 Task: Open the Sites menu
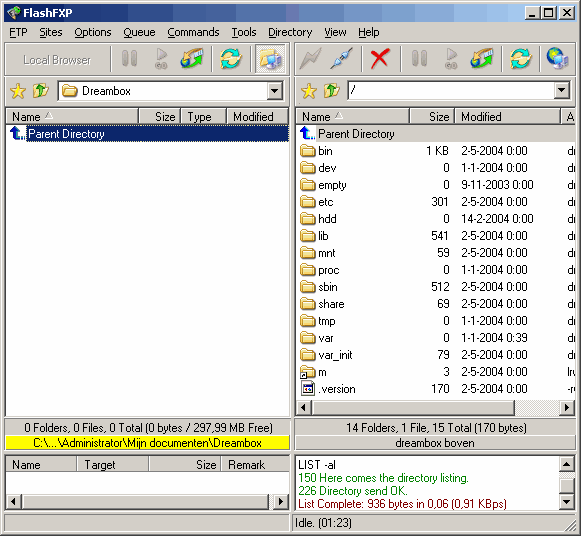51,33
